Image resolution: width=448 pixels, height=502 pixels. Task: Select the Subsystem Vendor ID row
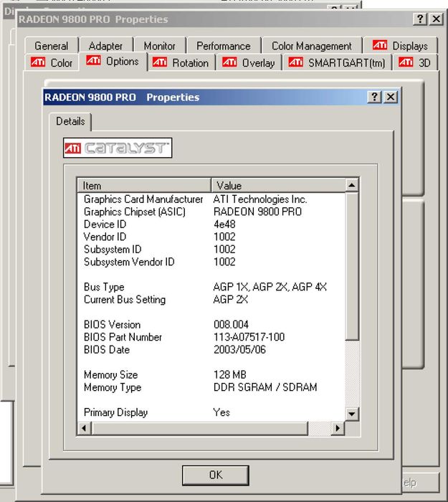(211, 262)
